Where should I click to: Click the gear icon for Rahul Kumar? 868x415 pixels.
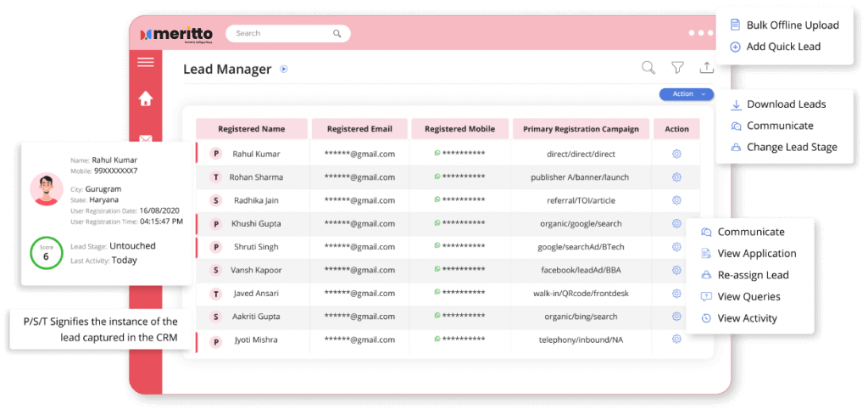(x=676, y=154)
